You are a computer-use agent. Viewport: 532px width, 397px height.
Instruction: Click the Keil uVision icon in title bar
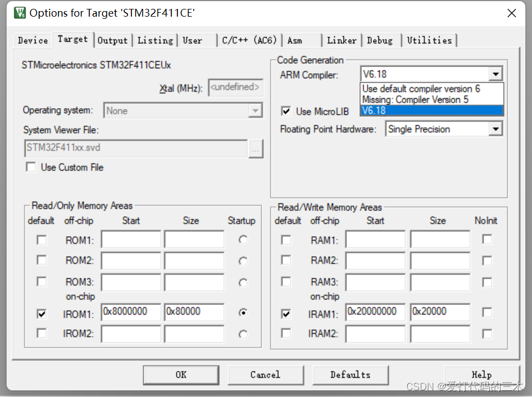pyautogui.click(x=20, y=13)
